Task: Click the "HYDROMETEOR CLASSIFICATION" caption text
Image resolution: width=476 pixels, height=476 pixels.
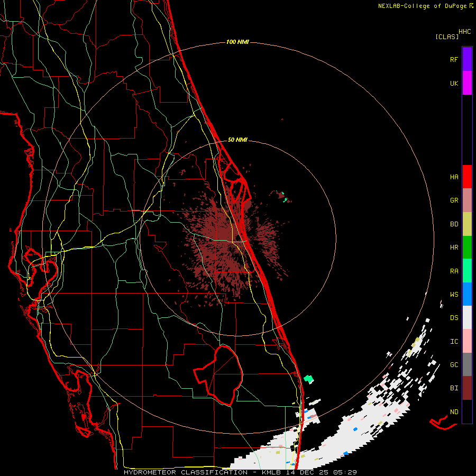Action: click(186, 472)
